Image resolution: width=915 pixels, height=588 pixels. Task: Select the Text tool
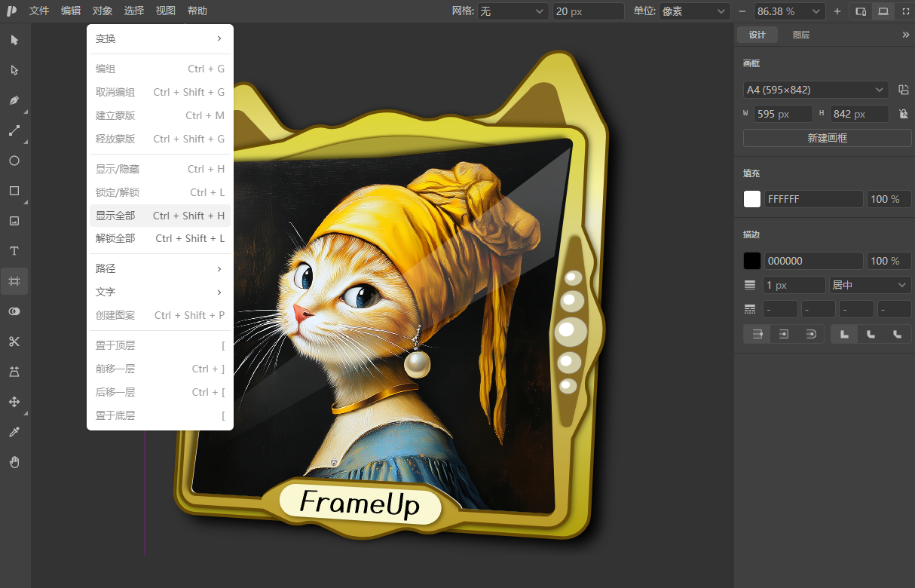tap(14, 251)
